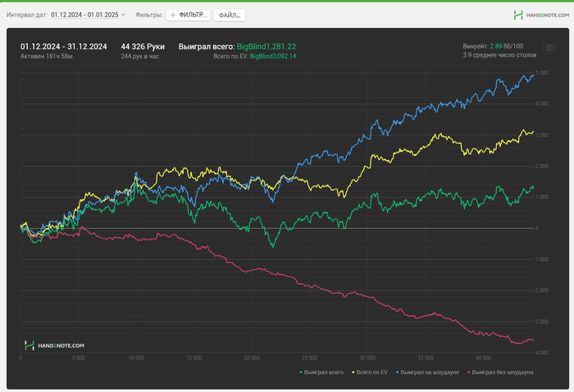
Task: Click the 5 000 y-axis label at top
Action: (x=542, y=73)
